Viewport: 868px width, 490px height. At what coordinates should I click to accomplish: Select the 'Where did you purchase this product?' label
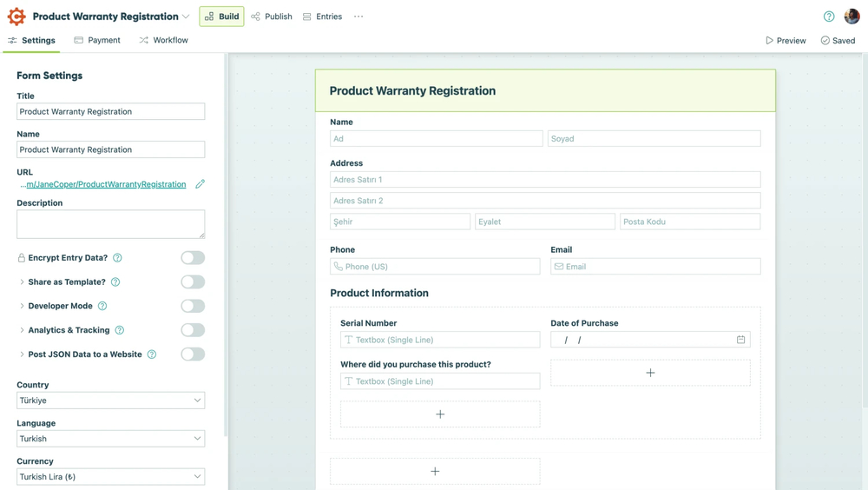point(416,364)
